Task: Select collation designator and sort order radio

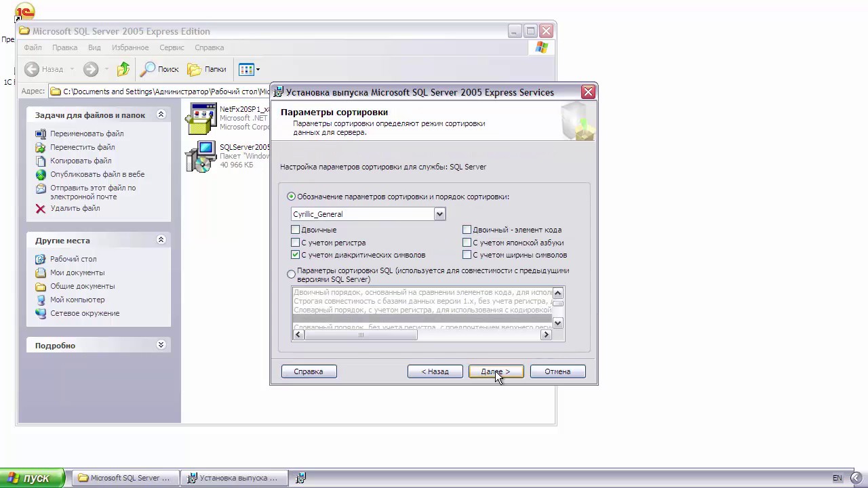Action: tap(292, 197)
